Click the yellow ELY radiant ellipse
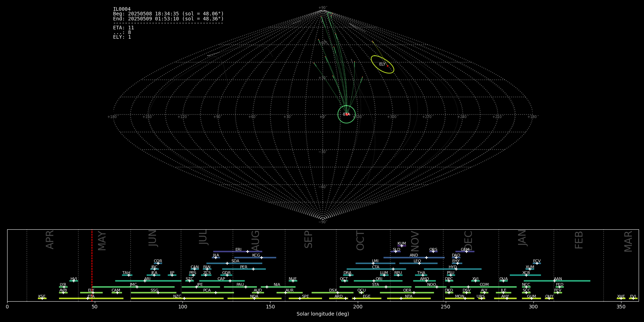 pos(382,64)
